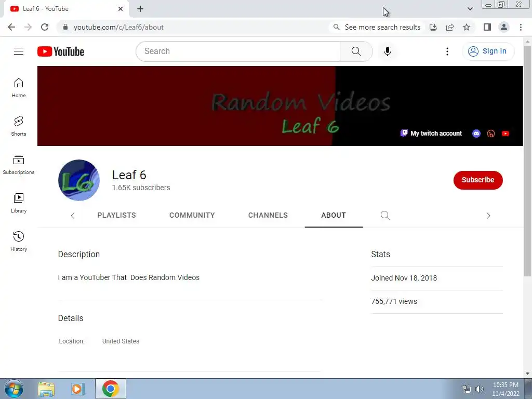The width and height of the screenshot is (532, 399).
Task: Click the page vertical scrollbar thumb
Action: tap(527, 161)
